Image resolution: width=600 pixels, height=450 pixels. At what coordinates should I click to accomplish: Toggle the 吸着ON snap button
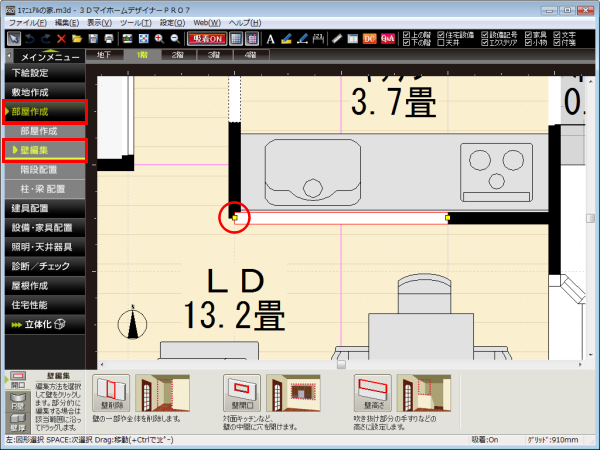[206, 38]
